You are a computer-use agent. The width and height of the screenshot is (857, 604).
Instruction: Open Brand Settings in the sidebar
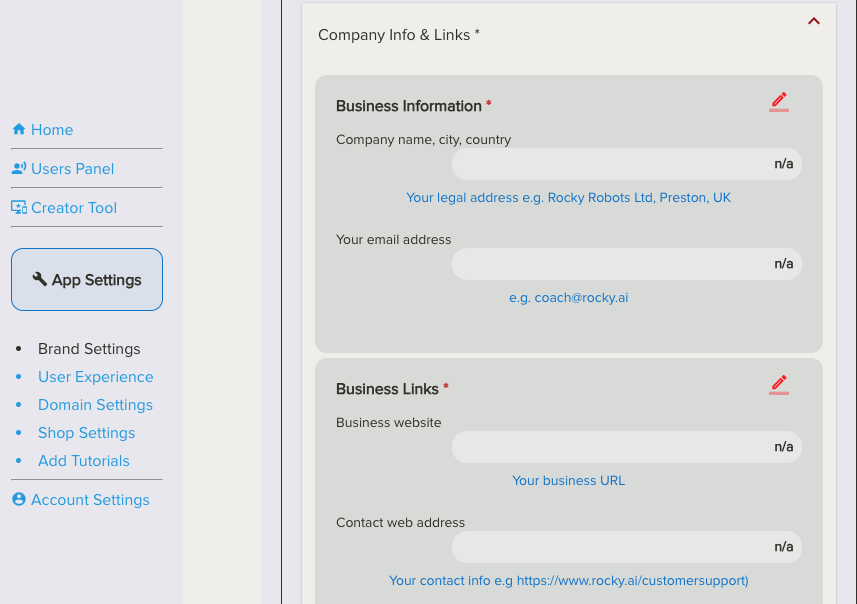[89, 349]
